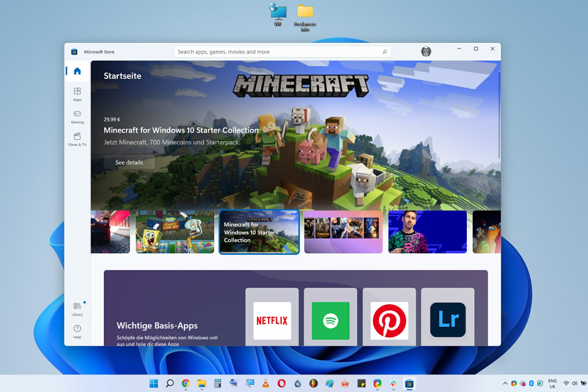Click the Help icon in the sidebar
Screen dimensions: 588x392
(x=77, y=330)
